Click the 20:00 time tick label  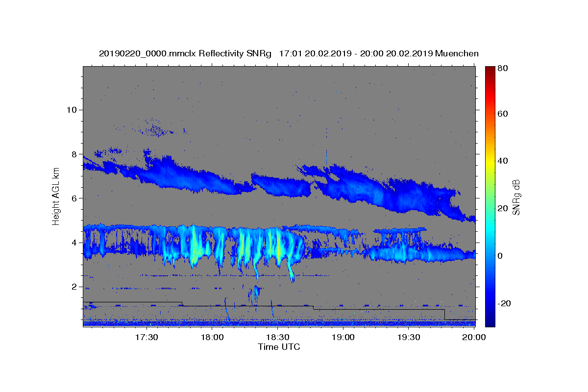pyautogui.click(x=474, y=337)
